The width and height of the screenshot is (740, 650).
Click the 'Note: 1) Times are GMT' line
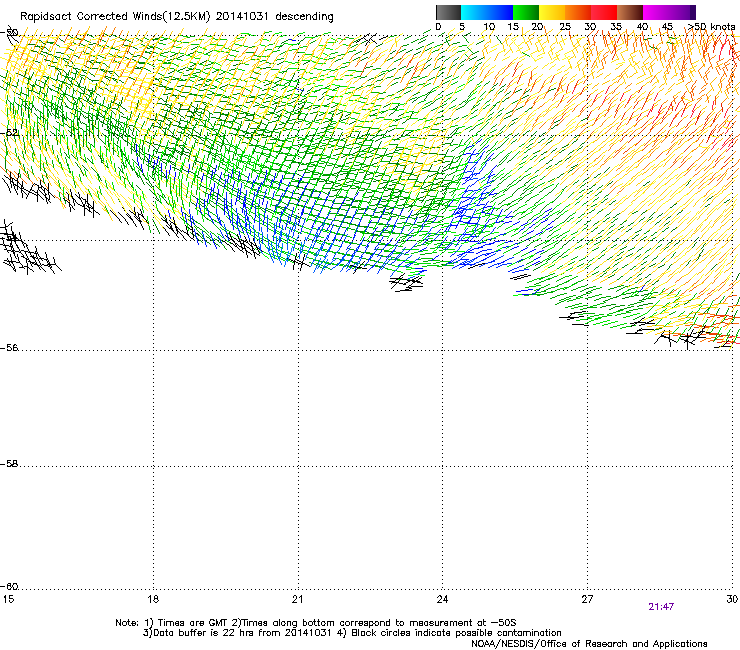coord(316,623)
